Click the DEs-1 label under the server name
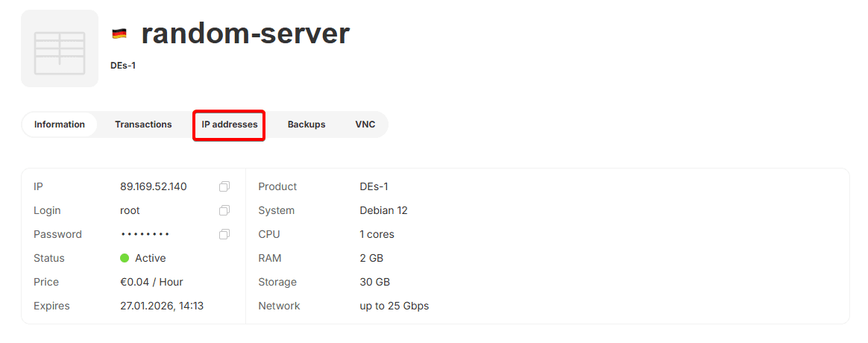 123,66
